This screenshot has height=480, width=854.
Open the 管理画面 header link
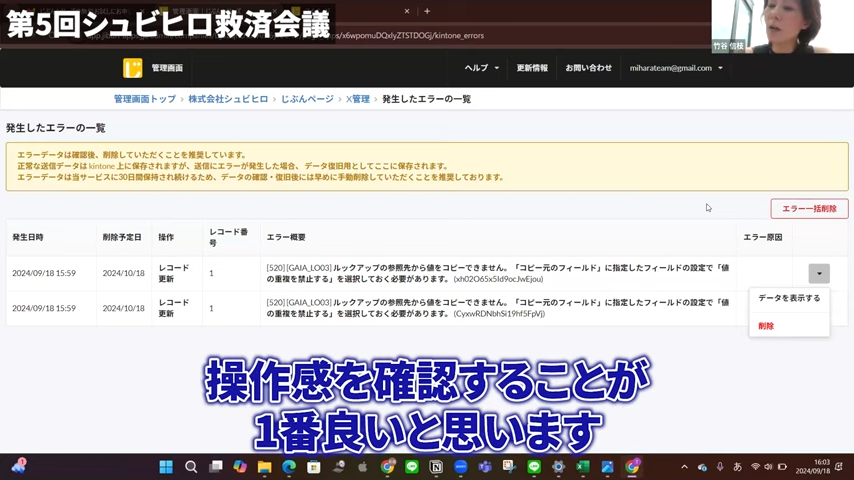click(x=167, y=68)
